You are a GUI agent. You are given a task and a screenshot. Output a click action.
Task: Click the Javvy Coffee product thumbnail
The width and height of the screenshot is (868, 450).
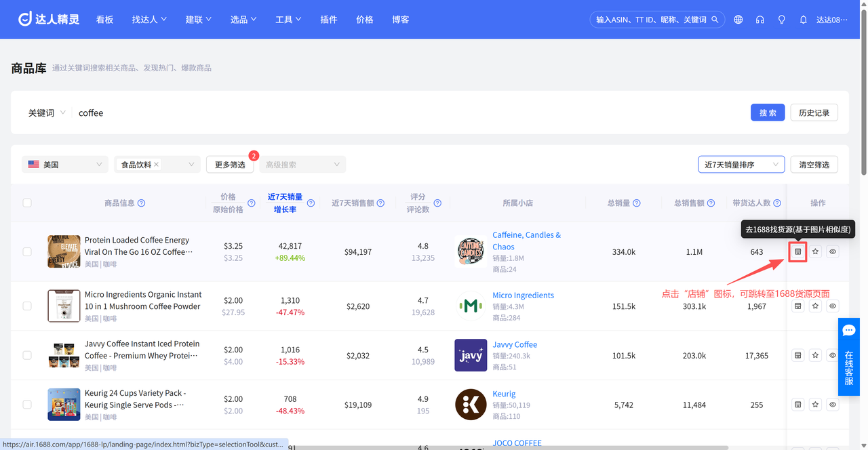point(64,356)
